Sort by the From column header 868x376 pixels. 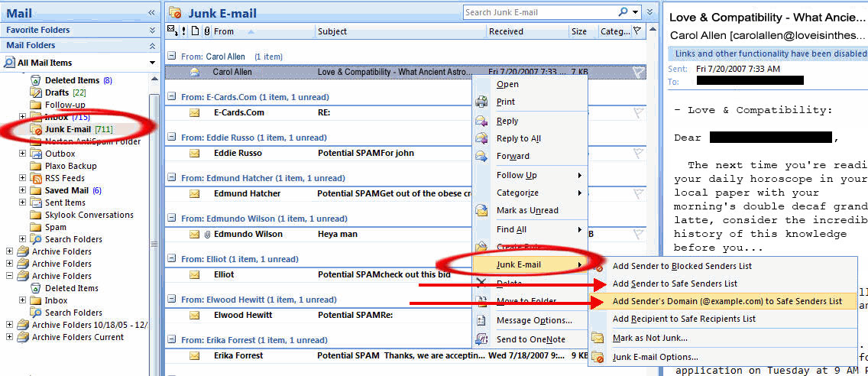[x=263, y=31]
